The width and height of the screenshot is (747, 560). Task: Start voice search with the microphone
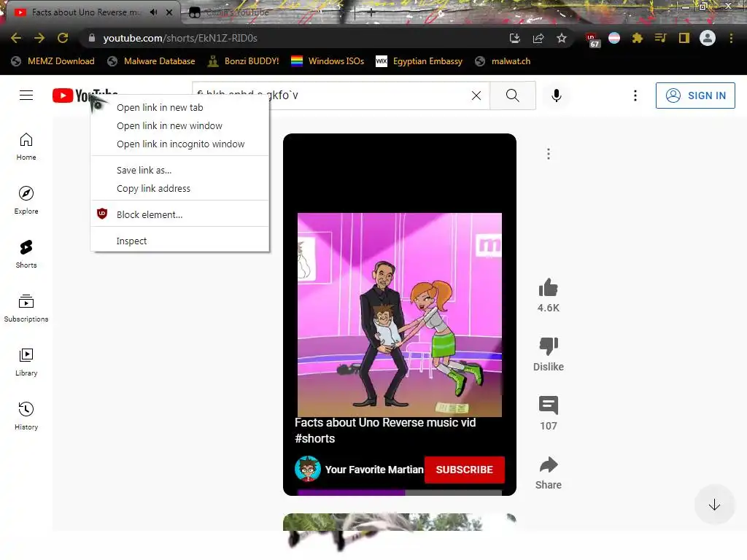[x=556, y=96]
